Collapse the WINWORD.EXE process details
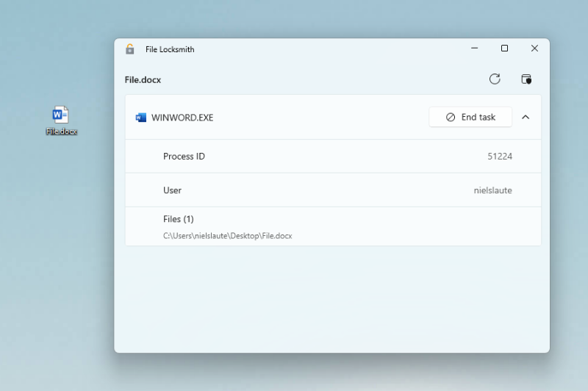Viewport: 588px width, 391px height. [526, 118]
